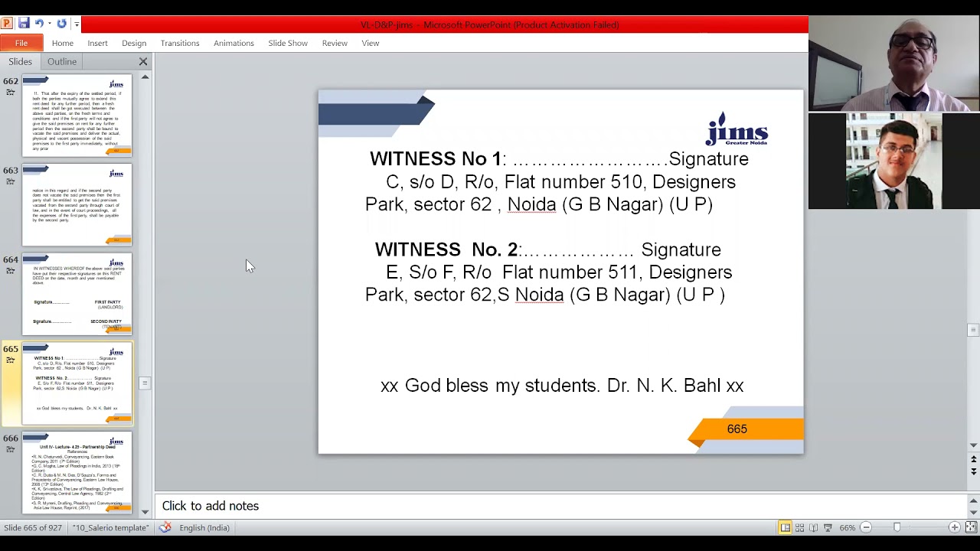Open the Slide Show ribbon tab
This screenshot has height=551, width=980.
tap(288, 43)
